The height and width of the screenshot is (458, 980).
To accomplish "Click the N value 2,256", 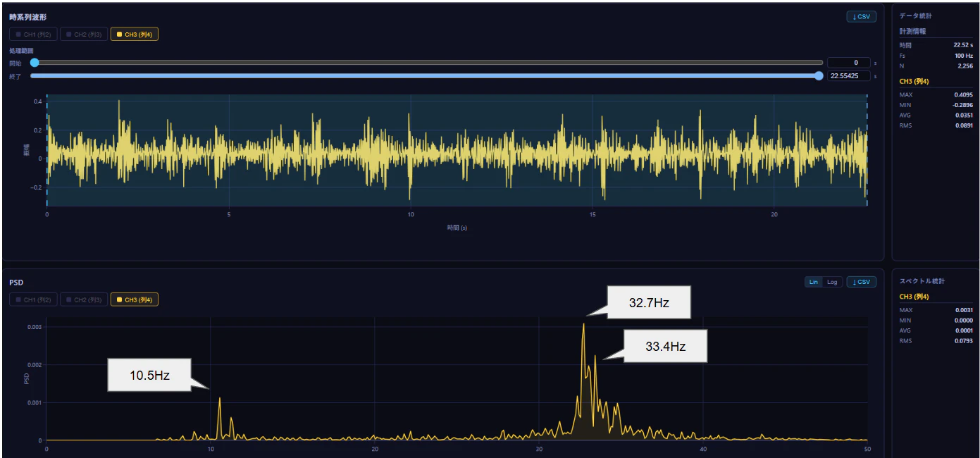I will pyautogui.click(x=965, y=66).
